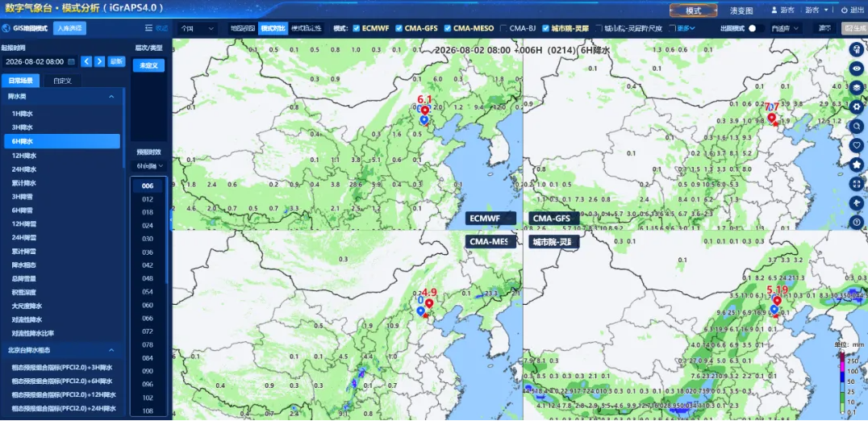This screenshot has height=421, width=868.
Task: Open the 游客 account dropdown arrow
Action: [826, 10]
